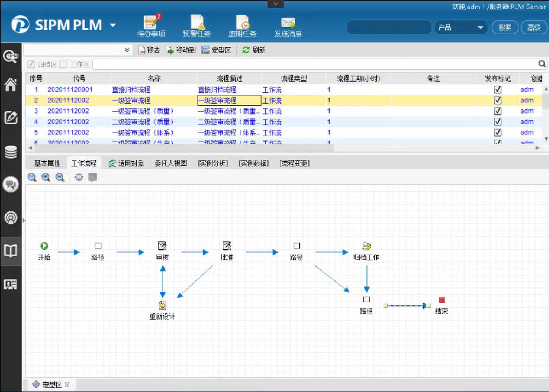This screenshot has height=392, width=549.
Task: Click the 刷新 refresh toolbar button
Action: 253,50
